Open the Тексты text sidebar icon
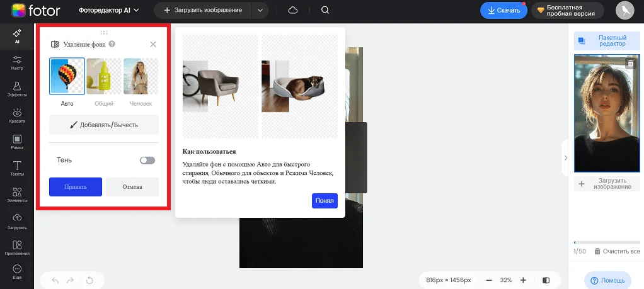 (17, 169)
